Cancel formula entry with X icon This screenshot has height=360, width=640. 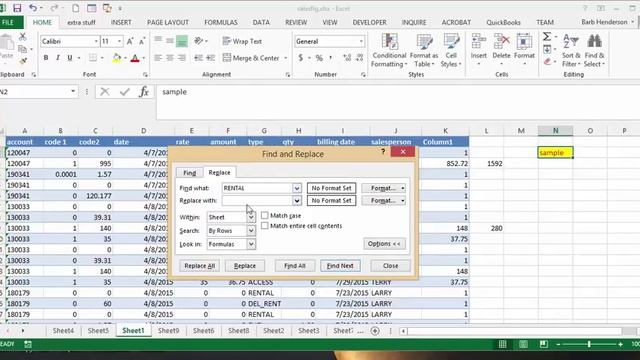point(105,92)
